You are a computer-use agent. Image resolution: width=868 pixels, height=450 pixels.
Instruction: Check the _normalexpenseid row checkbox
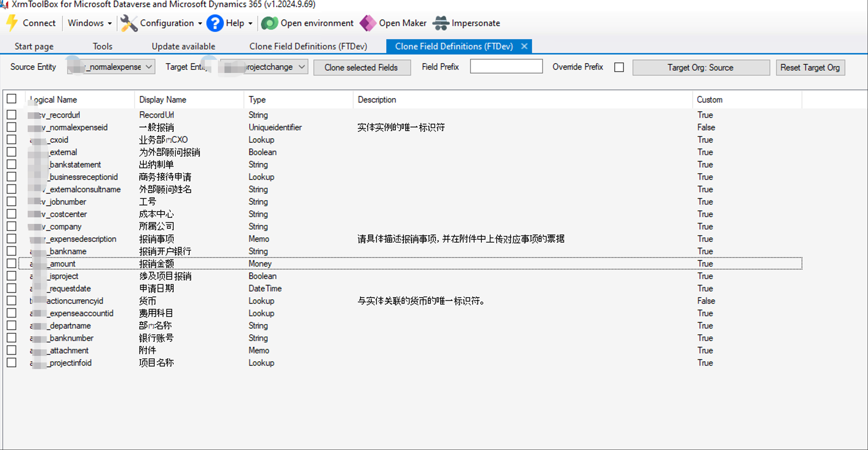12,127
